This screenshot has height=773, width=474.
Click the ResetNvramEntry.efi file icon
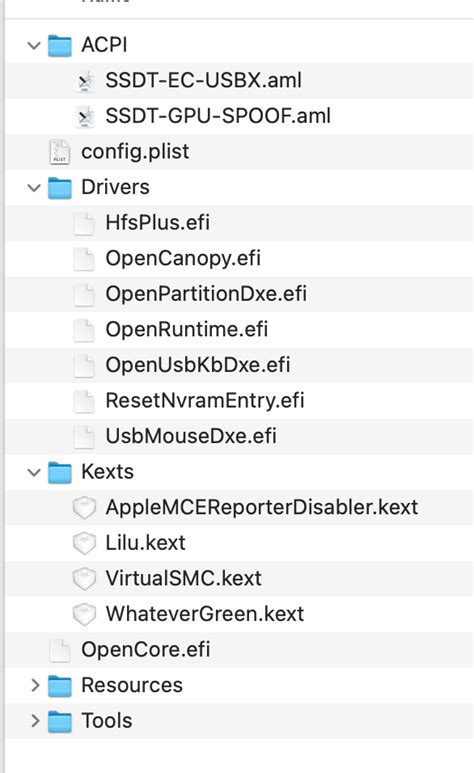coord(84,401)
